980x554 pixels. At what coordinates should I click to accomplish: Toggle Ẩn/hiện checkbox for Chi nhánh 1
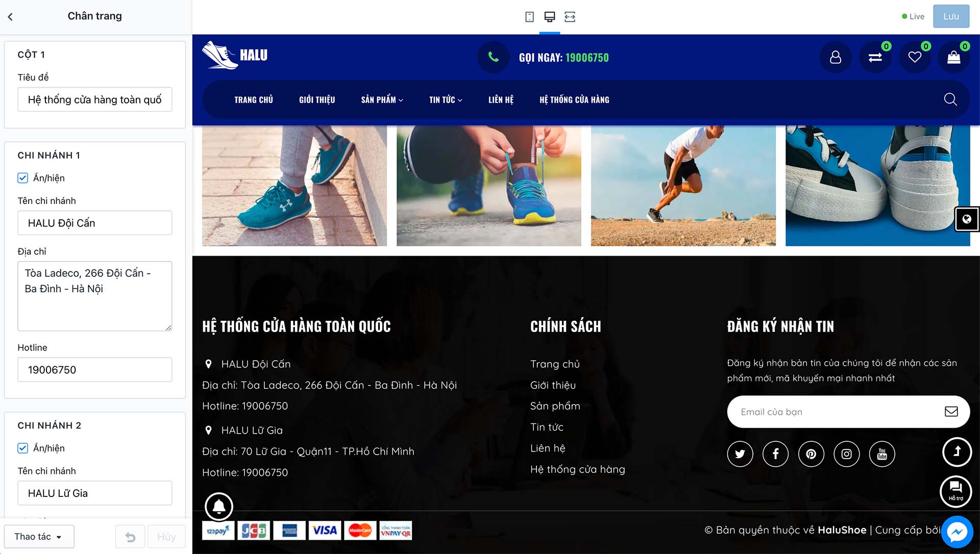(x=23, y=178)
